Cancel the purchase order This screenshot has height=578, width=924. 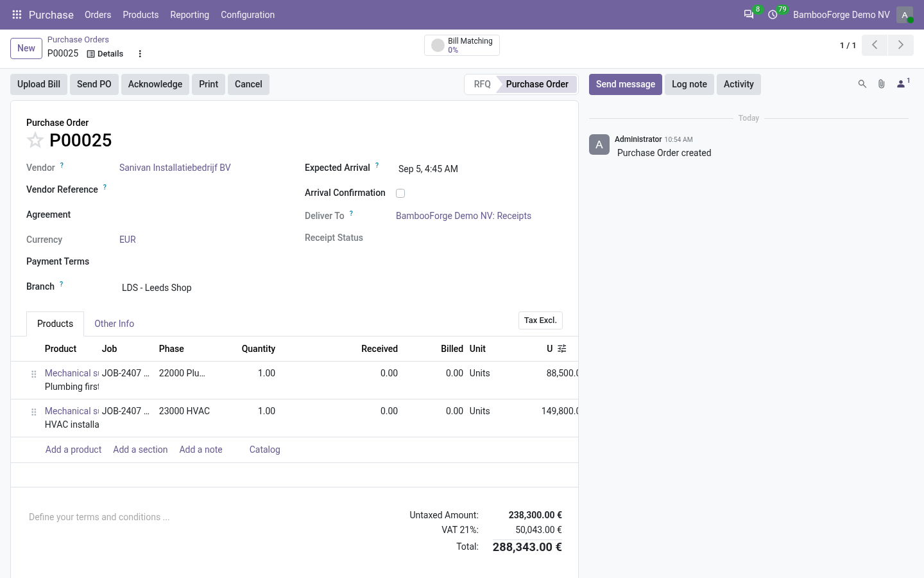[x=248, y=84]
